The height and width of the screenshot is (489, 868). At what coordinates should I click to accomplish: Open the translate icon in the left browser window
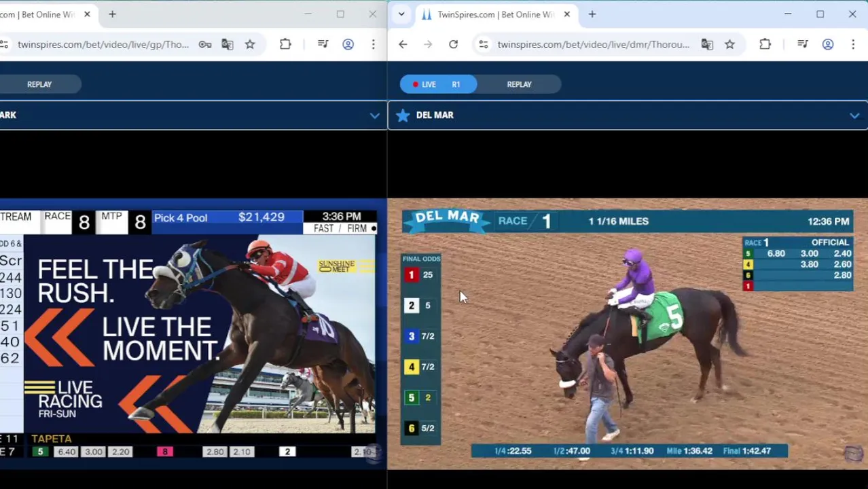click(227, 44)
